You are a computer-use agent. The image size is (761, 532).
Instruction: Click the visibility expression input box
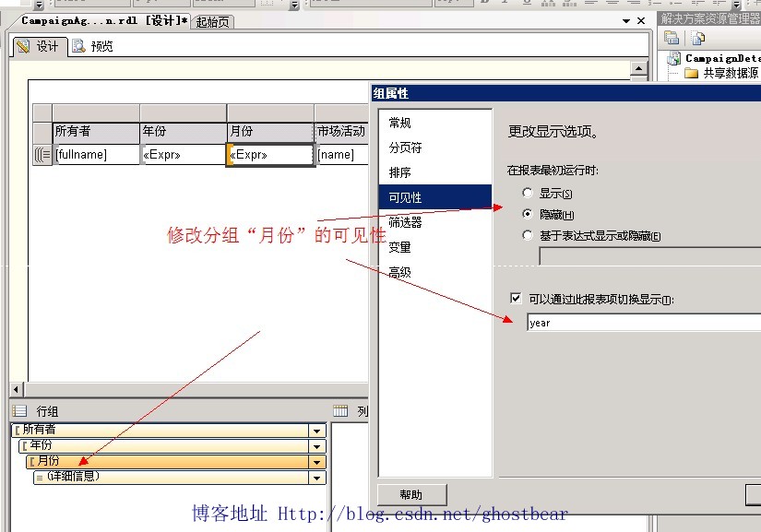coord(650,256)
